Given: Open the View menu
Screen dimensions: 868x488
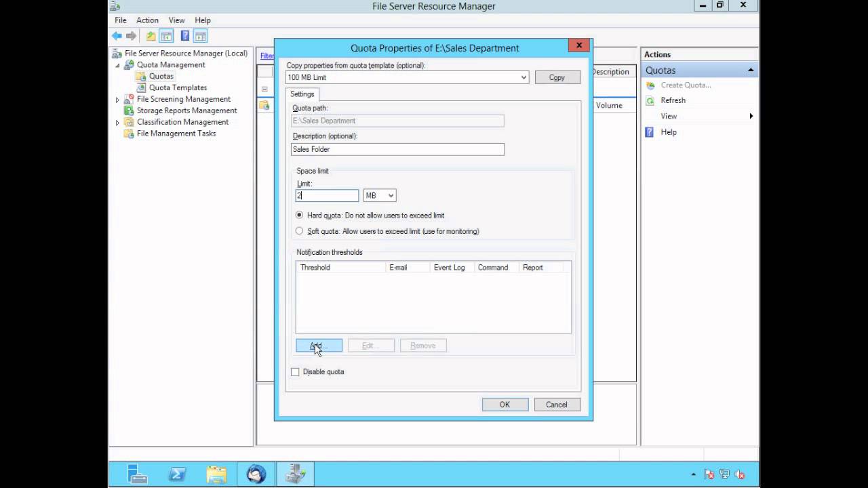Looking at the screenshot, I should pos(176,20).
